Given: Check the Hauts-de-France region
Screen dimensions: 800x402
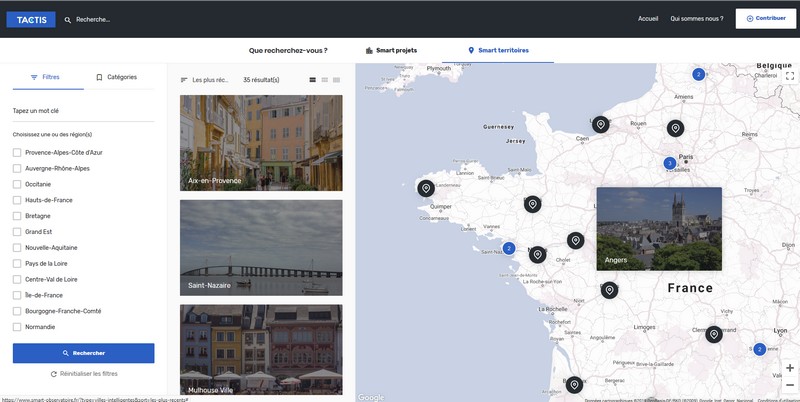Looking at the screenshot, I should [17, 200].
